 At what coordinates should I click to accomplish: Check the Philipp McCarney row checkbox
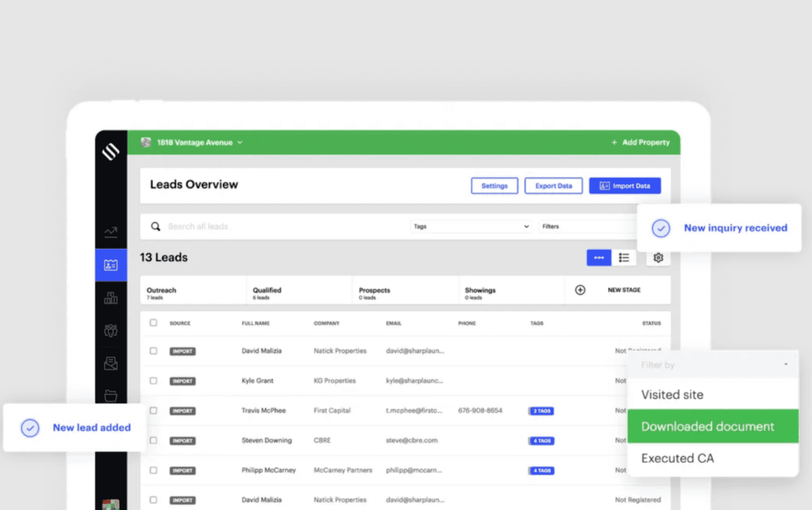tap(153, 470)
